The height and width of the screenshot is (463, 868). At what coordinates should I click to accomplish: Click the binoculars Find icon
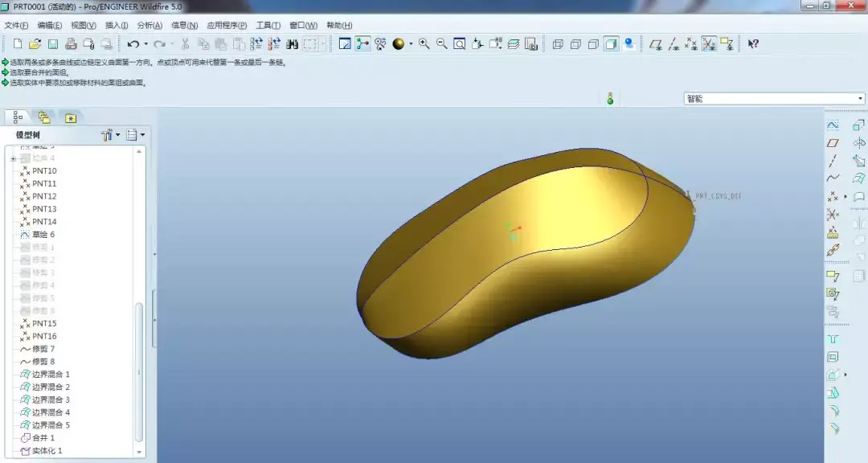(x=293, y=43)
